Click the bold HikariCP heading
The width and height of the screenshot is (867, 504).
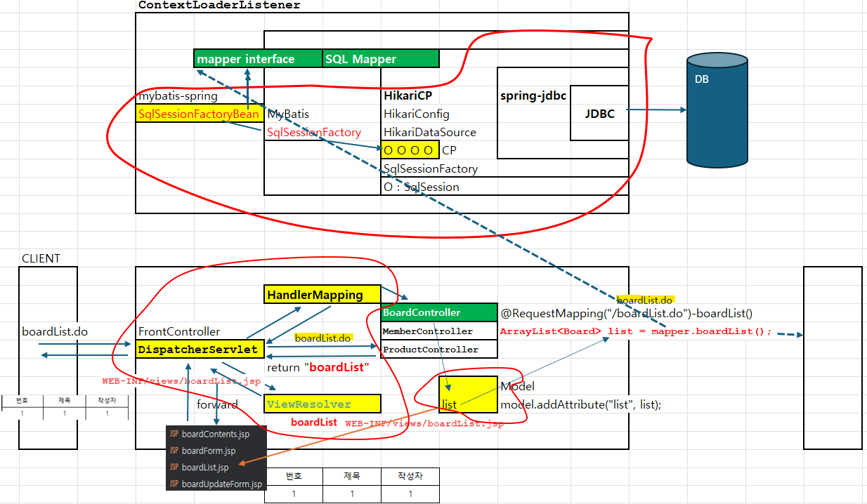click(408, 95)
